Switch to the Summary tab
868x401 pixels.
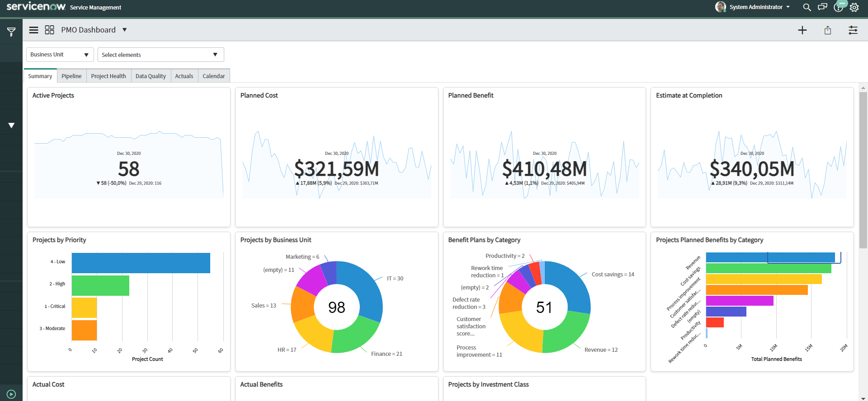point(40,76)
